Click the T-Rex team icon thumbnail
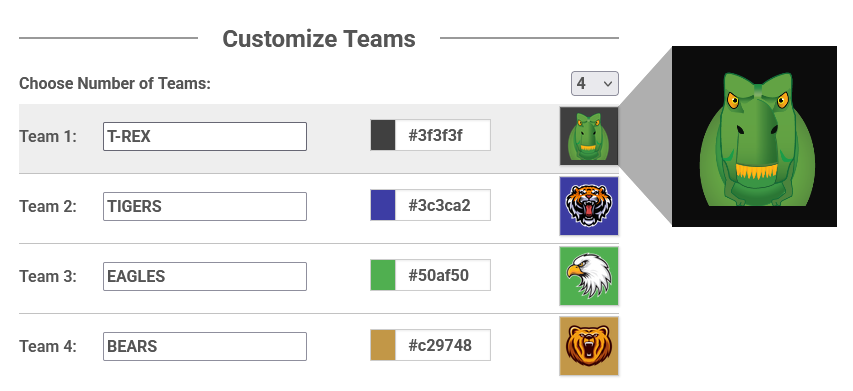853x391 pixels. (589, 136)
